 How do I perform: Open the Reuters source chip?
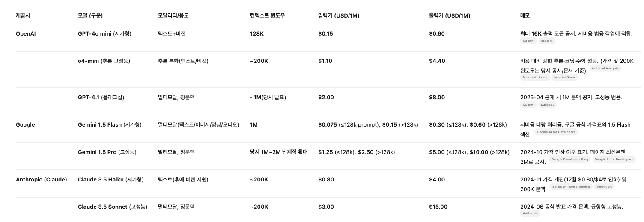pos(546,41)
